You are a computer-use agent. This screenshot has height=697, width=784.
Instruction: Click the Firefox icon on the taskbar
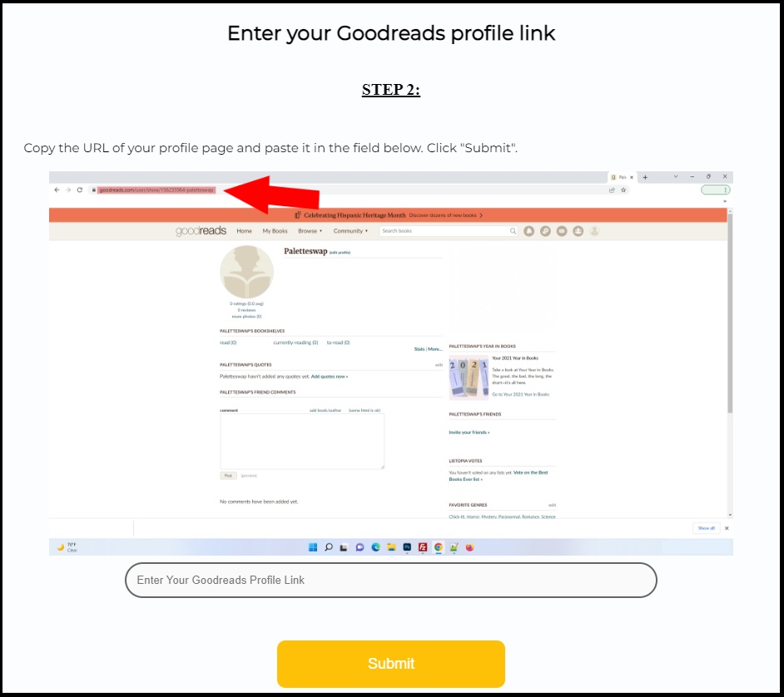pos(469,547)
